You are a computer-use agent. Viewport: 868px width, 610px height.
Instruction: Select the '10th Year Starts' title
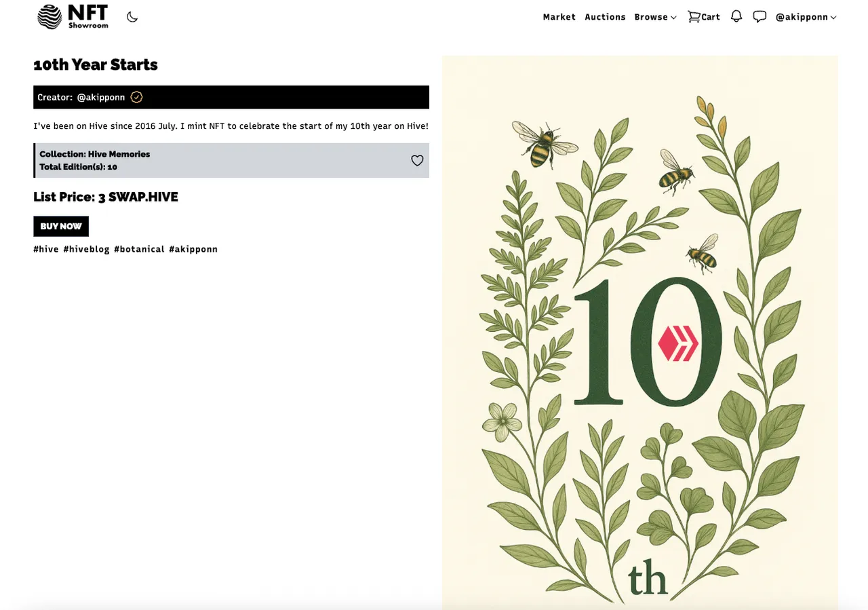(96, 64)
